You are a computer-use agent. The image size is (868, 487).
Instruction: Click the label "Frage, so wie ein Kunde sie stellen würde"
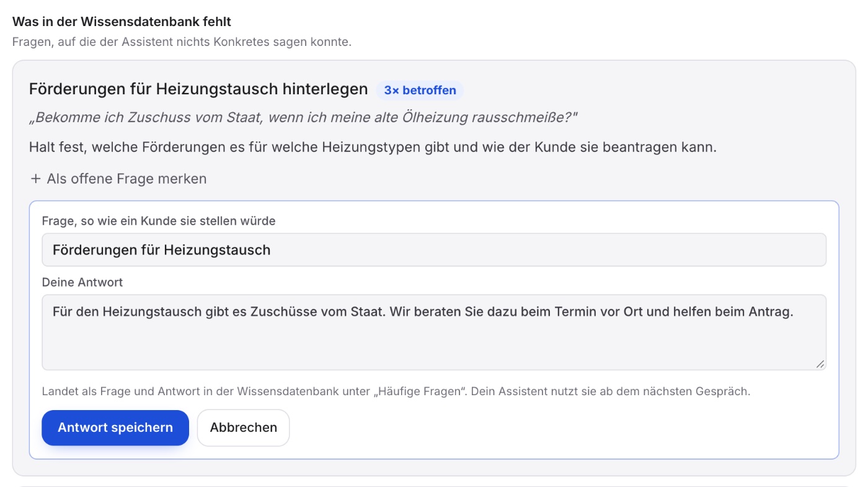coord(159,221)
